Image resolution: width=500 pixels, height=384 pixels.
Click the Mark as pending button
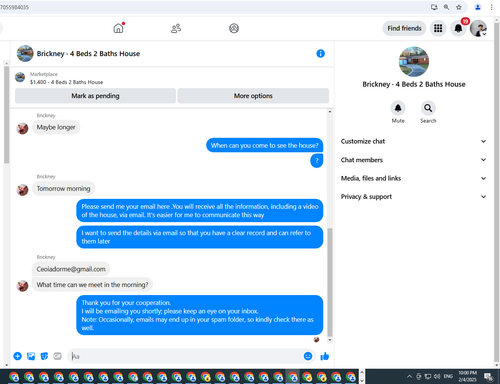pos(95,96)
